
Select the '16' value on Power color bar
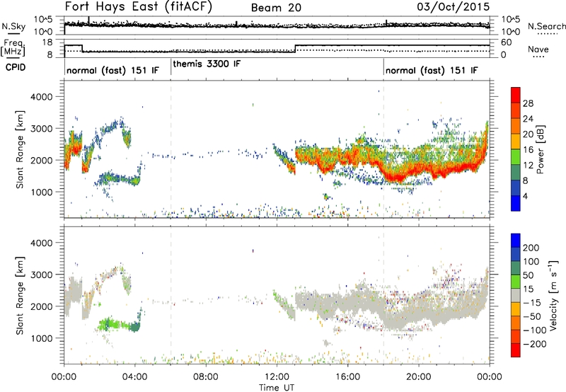[x=528, y=150]
